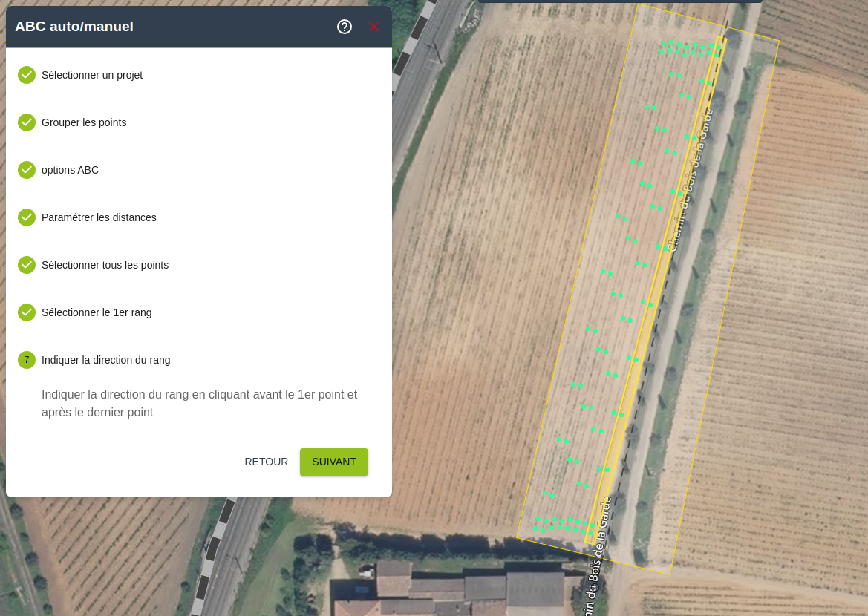Open the help icon in ABC header

coord(345,27)
